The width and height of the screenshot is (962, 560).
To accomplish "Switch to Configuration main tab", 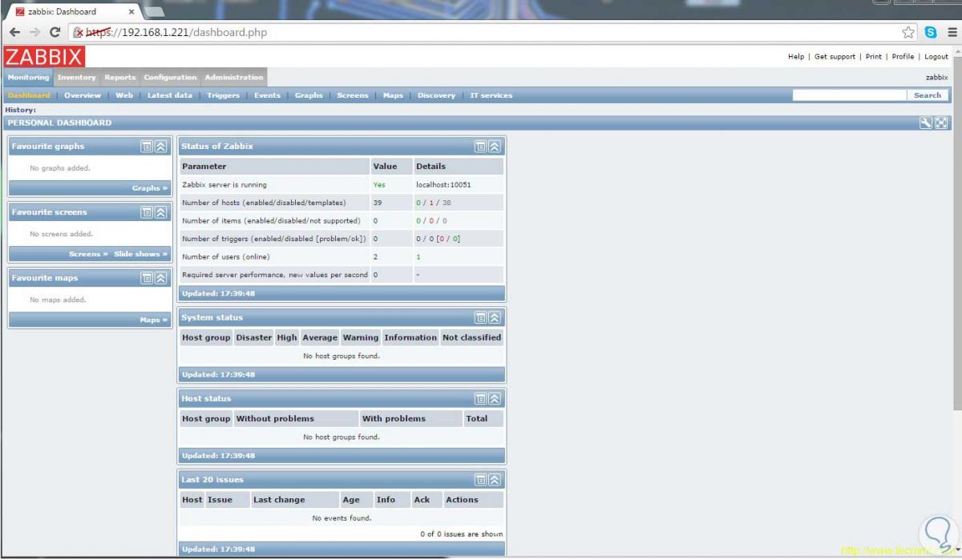I will 170,78.
